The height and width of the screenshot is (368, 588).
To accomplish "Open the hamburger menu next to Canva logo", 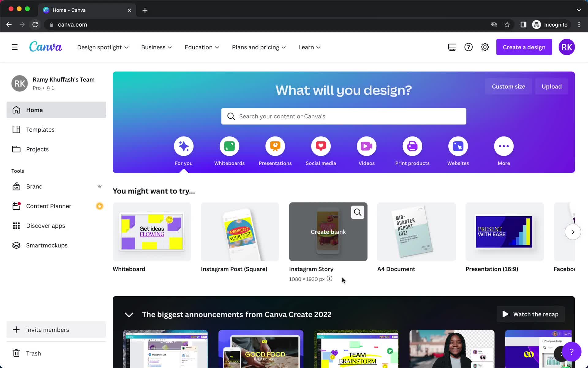I will pos(15,47).
